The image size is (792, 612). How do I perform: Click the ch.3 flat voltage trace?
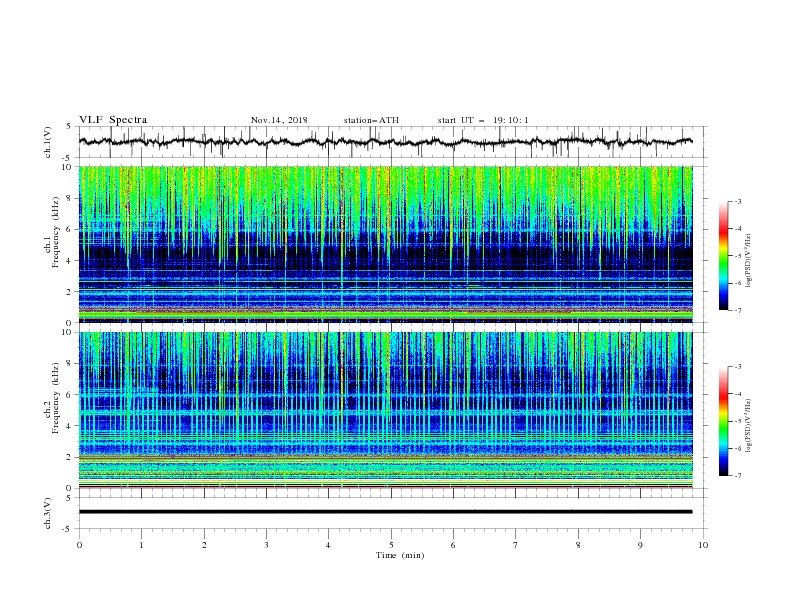[x=386, y=512]
